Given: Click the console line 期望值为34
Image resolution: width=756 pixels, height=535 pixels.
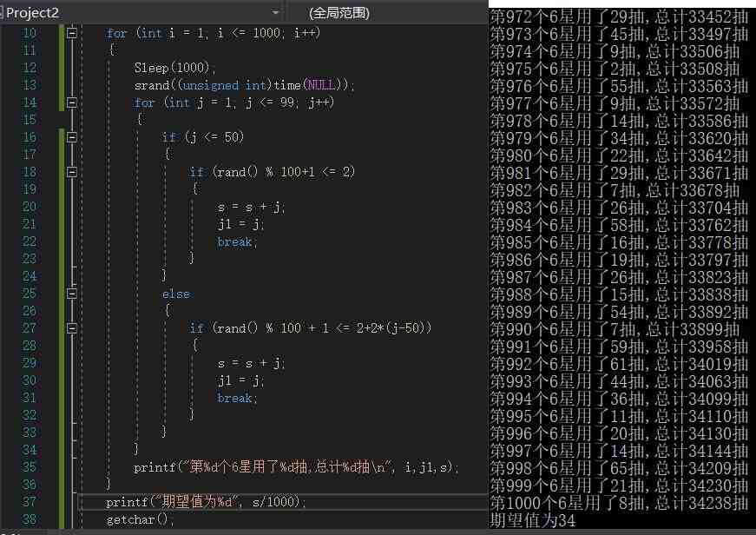Looking at the screenshot, I should (x=533, y=521).
